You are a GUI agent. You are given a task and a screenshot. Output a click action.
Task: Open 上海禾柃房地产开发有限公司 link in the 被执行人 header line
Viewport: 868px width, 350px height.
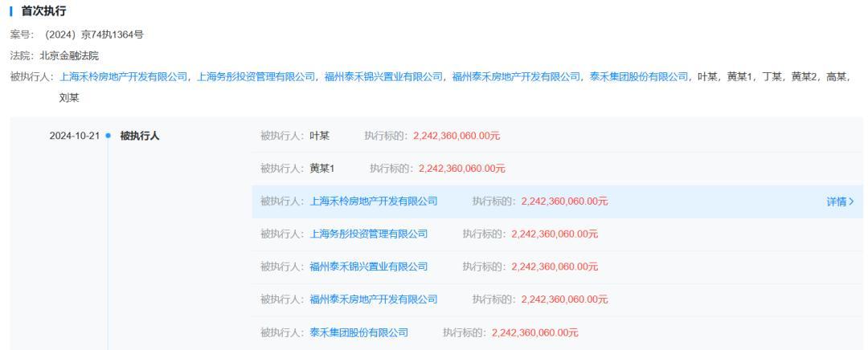124,77
